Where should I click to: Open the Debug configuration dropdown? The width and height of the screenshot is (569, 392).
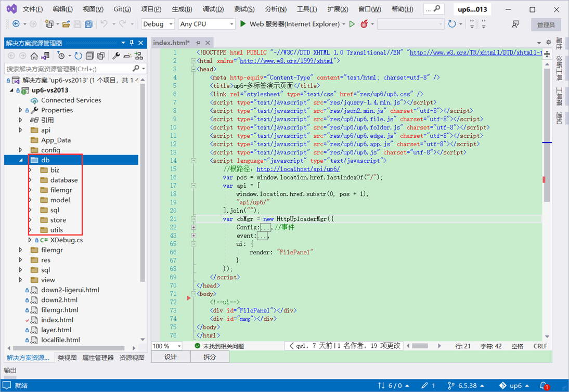pyautogui.click(x=158, y=24)
